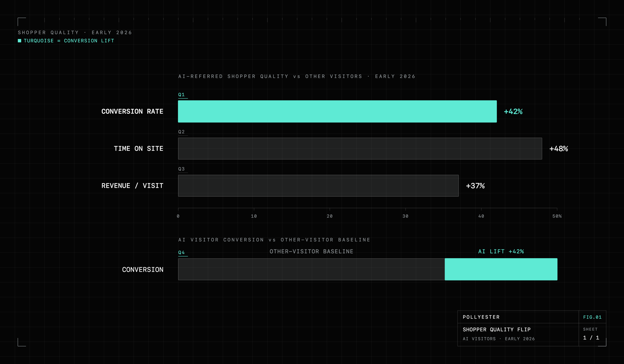Image resolution: width=624 pixels, height=364 pixels.
Task: Click the +48% value label
Action: [x=559, y=149]
